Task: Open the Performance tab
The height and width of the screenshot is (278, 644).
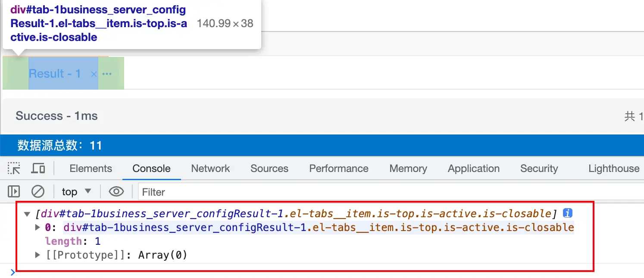Action: click(x=339, y=169)
